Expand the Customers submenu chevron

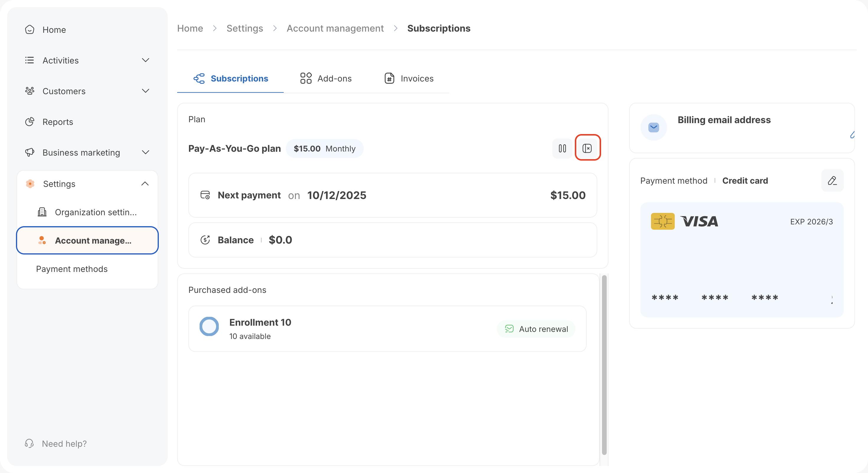click(x=145, y=91)
